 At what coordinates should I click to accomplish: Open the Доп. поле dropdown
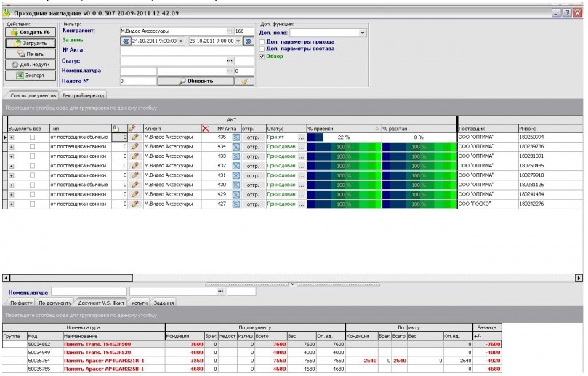pyautogui.click(x=363, y=33)
